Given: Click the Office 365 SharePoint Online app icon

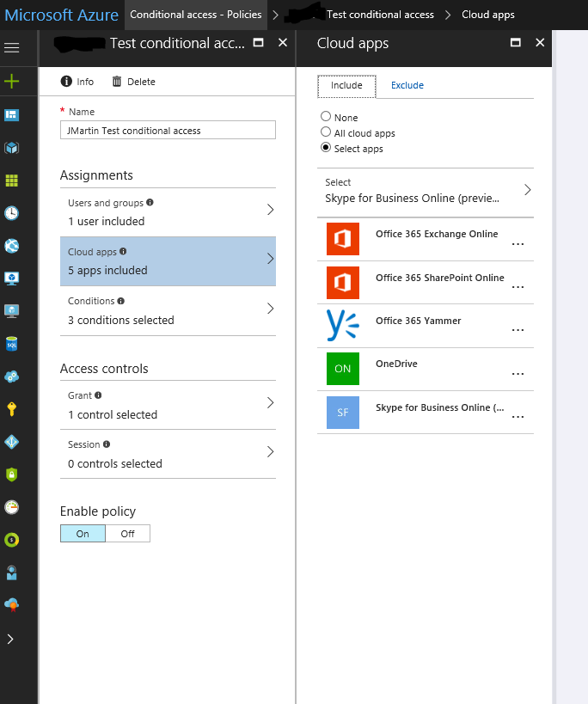Looking at the screenshot, I should click(x=343, y=283).
